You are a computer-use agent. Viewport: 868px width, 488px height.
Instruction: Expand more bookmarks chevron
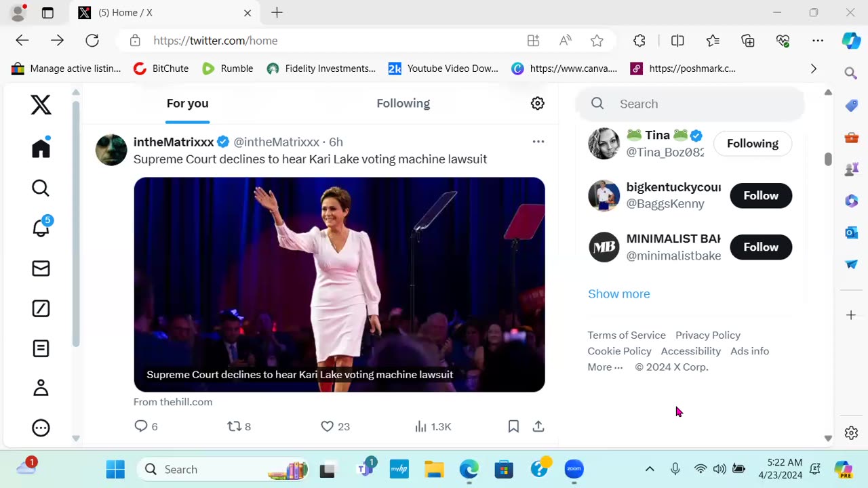[x=814, y=68]
